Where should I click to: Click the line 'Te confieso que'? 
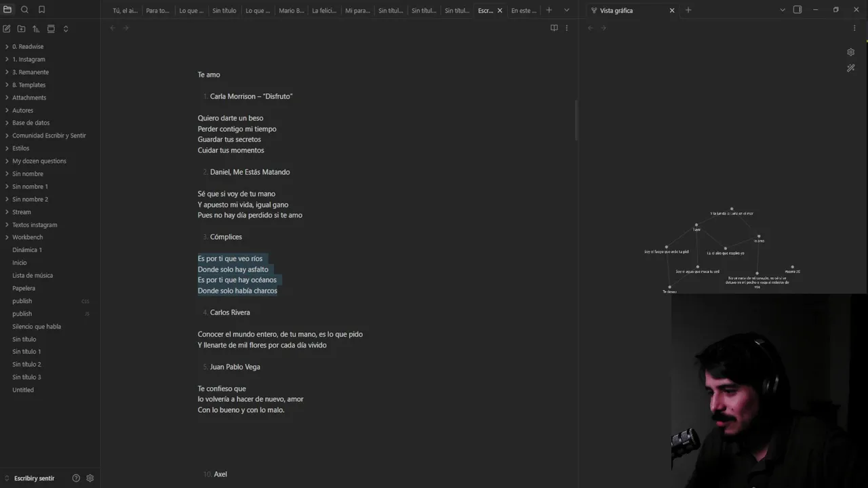pyautogui.click(x=222, y=388)
